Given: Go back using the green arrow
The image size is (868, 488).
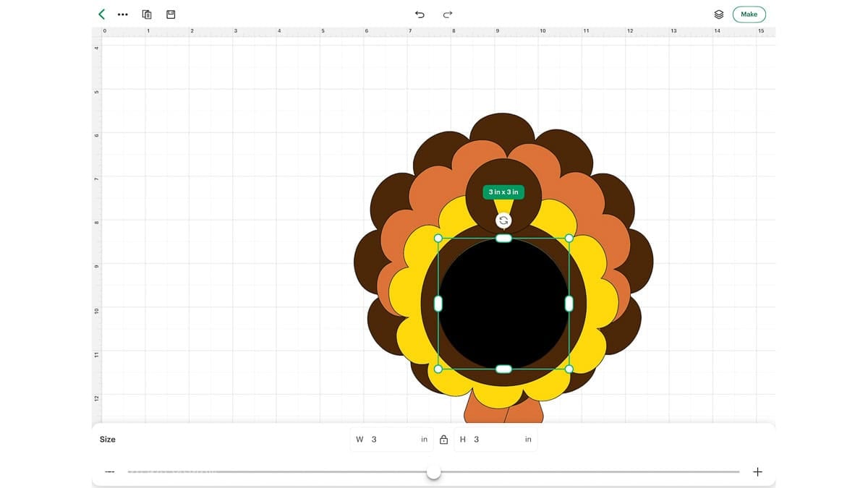Looking at the screenshot, I should point(102,14).
